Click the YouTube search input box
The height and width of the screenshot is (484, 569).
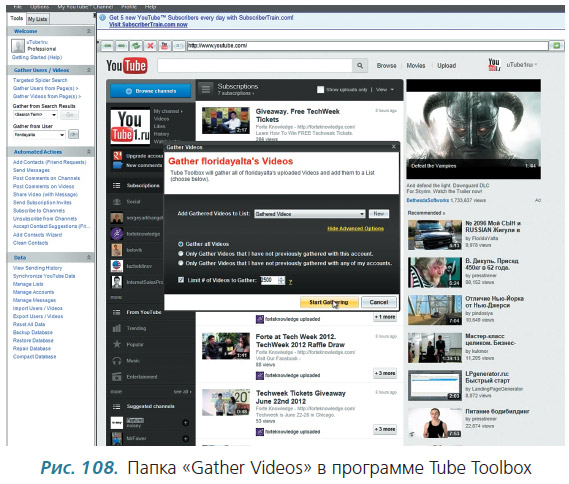(255, 66)
